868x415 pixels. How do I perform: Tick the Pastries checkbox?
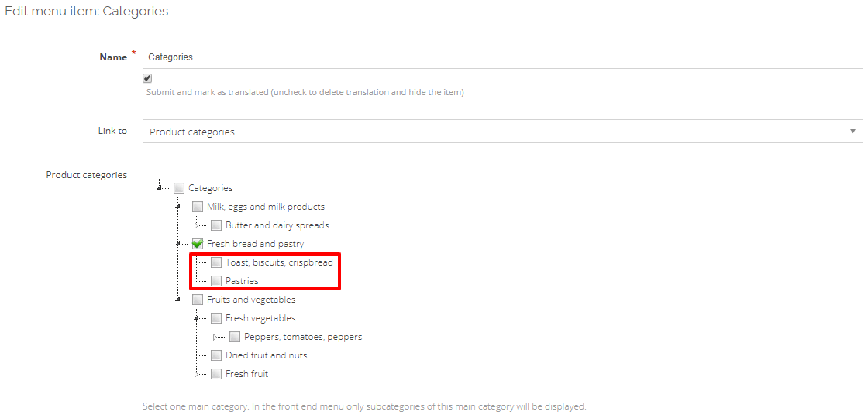216,280
